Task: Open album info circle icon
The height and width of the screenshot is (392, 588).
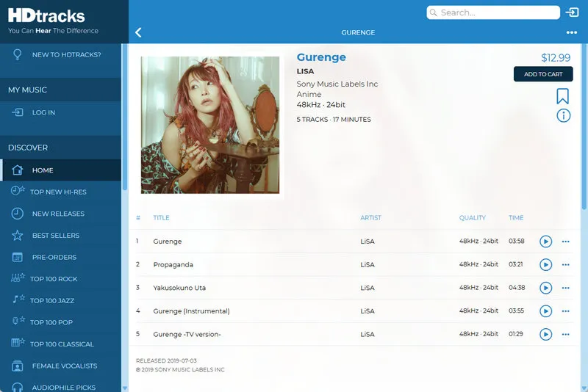Action: pyautogui.click(x=563, y=116)
